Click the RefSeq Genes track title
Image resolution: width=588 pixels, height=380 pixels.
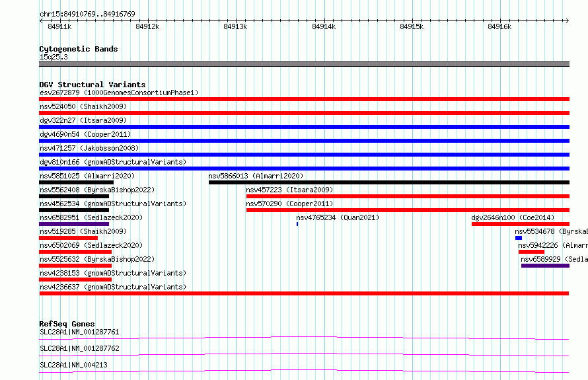coord(67,324)
